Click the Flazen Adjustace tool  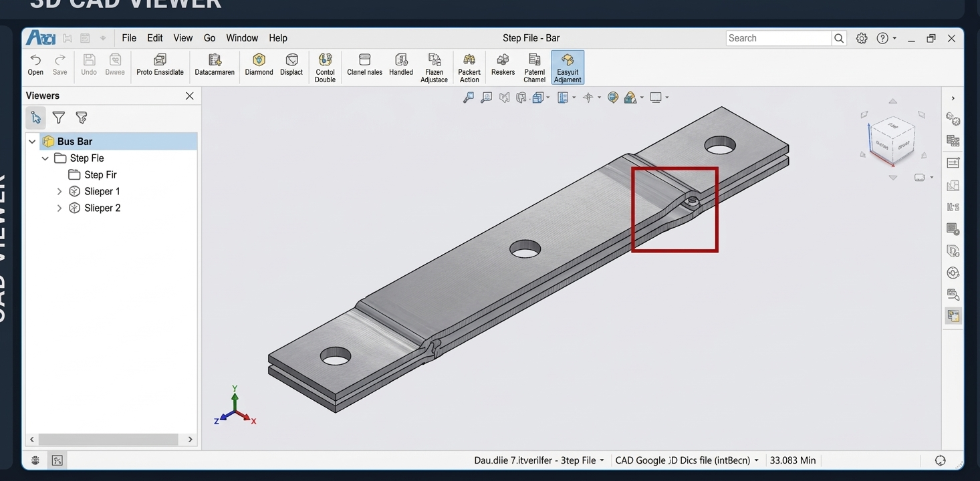[434, 68]
